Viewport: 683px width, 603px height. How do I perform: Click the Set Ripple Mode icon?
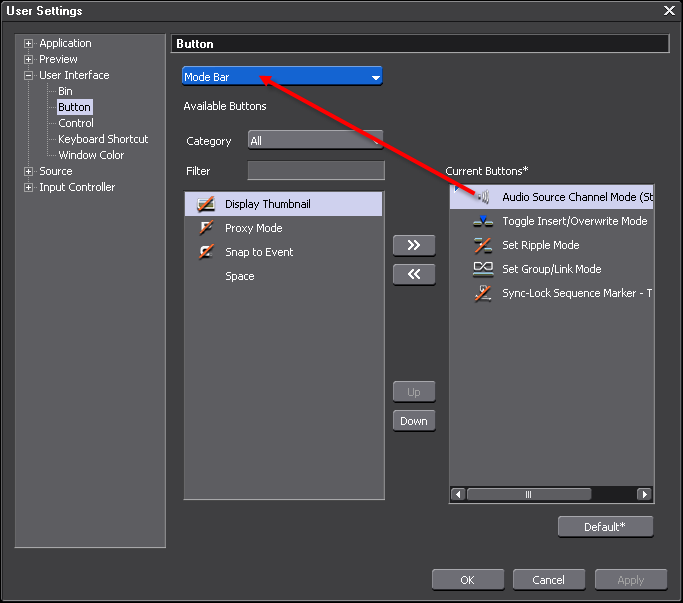(483, 245)
